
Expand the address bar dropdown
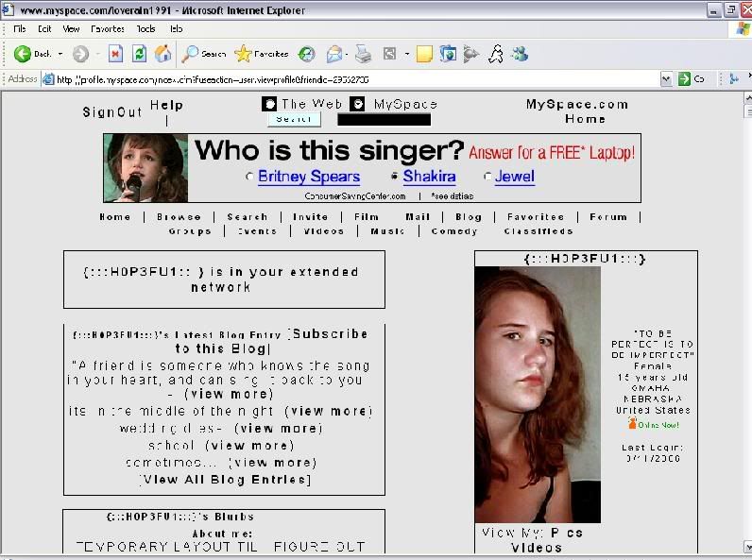pos(667,79)
